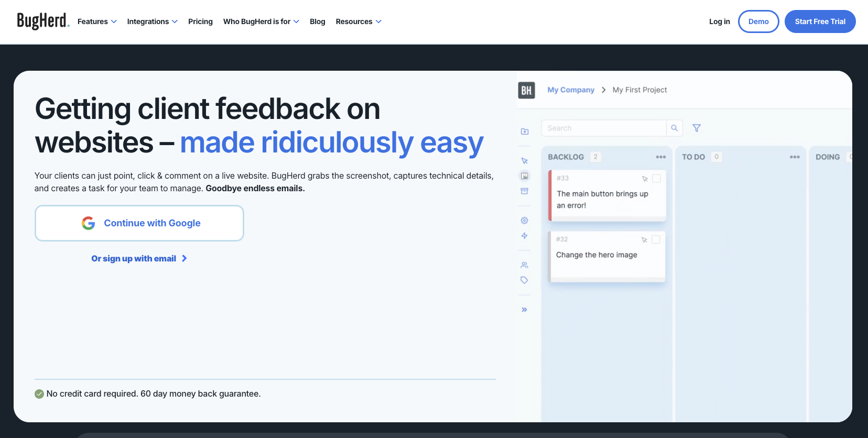
Task: Click the breadcrumb chevron after My Company
Action: (603, 90)
